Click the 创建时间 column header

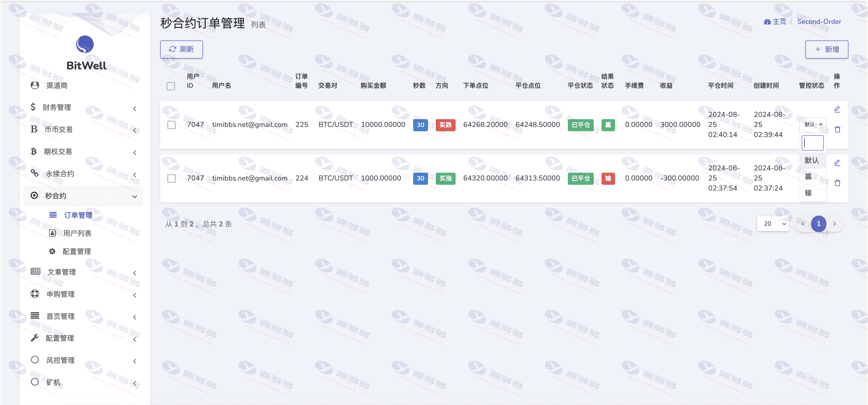coord(766,86)
